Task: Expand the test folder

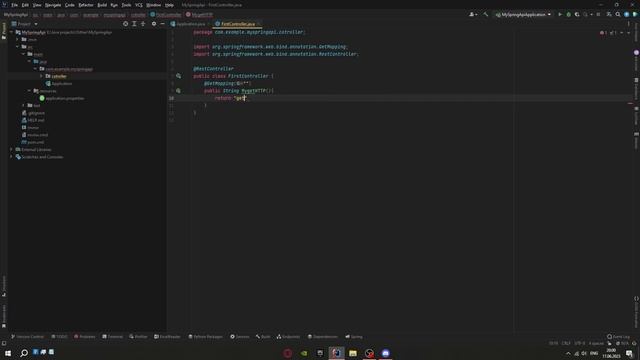Action: point(24,105)
